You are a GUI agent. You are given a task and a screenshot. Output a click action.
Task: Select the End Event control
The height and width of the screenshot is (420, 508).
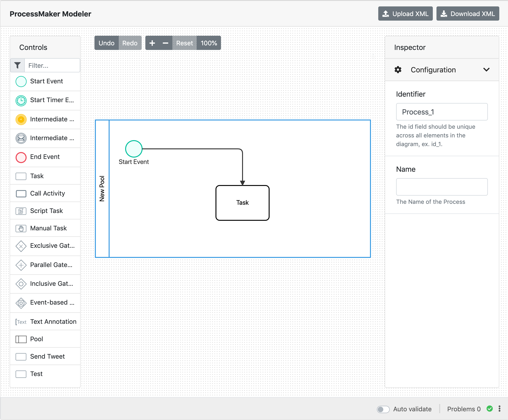pos(45,157)
